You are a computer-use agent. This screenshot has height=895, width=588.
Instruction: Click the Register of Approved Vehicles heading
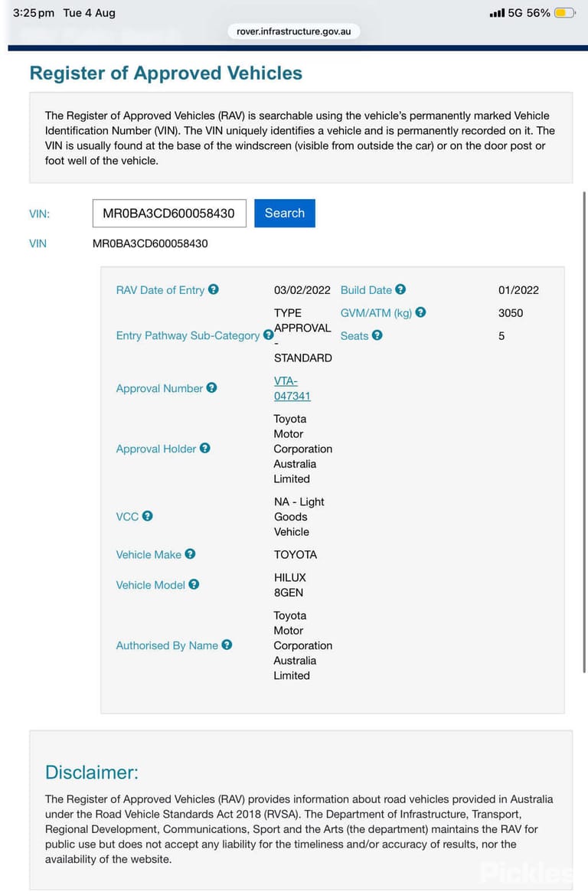click(166, 73)
